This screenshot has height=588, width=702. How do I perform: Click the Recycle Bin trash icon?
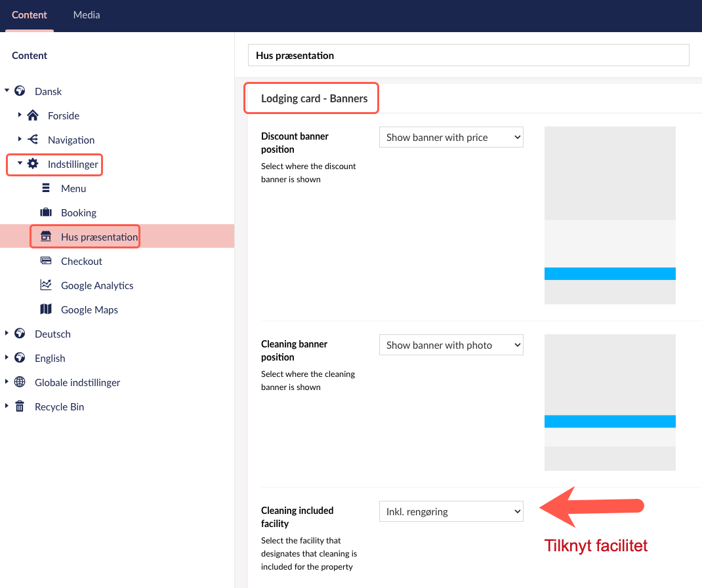[x=20, y=406]
